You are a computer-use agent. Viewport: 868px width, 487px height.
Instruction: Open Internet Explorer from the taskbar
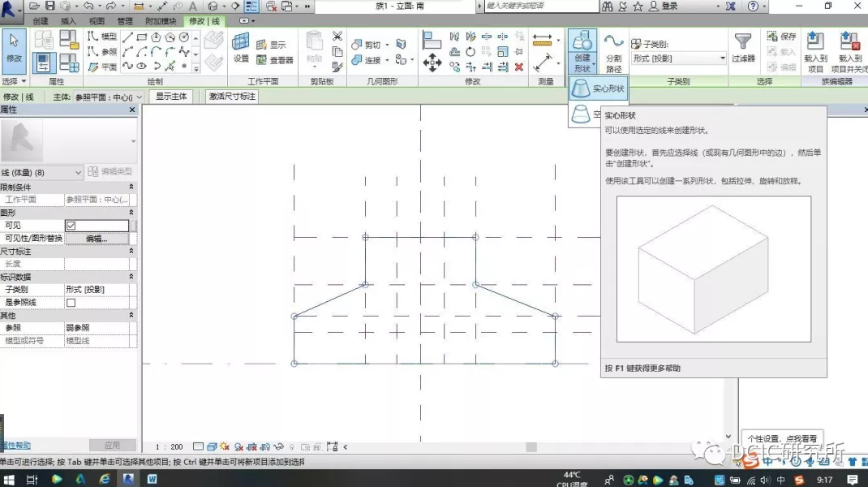(104, 479)
